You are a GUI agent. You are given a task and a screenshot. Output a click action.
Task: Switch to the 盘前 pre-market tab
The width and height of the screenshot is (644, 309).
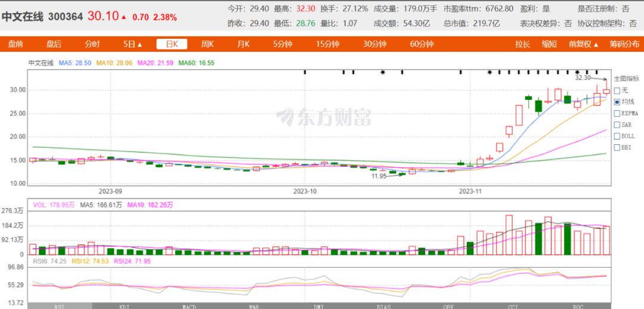[x=15, y=44]
